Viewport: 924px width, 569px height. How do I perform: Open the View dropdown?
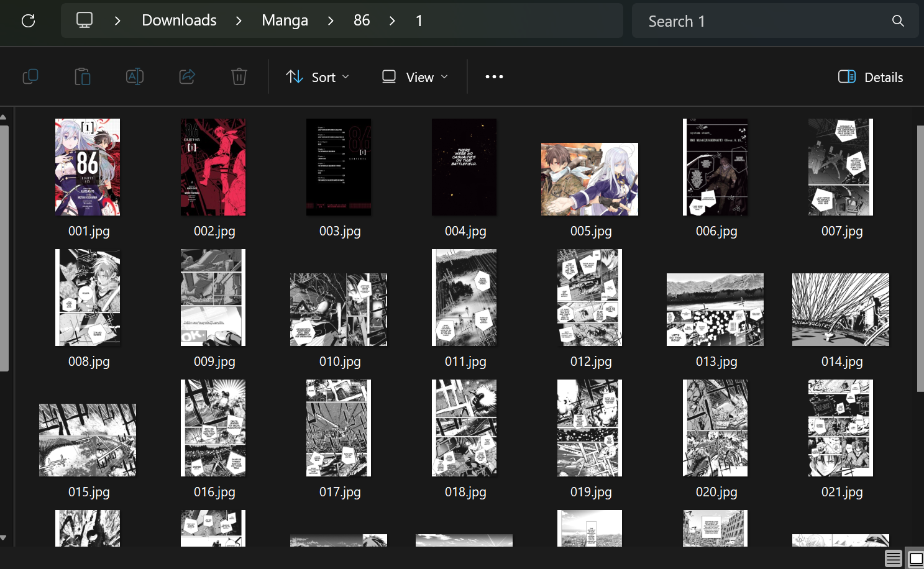tap(414, 77)
